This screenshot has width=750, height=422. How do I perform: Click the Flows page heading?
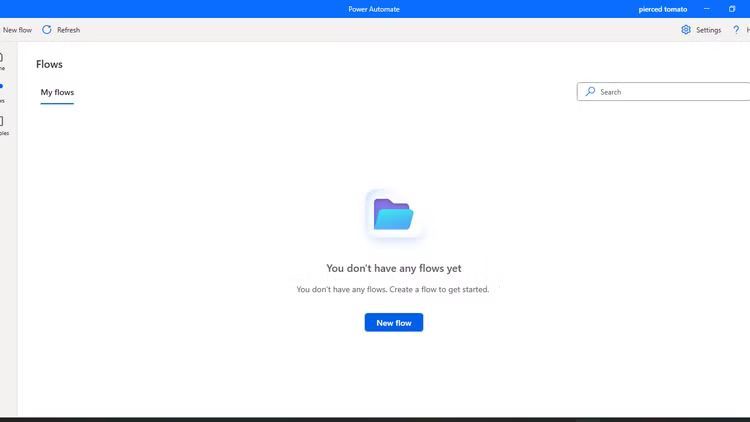(x=49, y=64)
